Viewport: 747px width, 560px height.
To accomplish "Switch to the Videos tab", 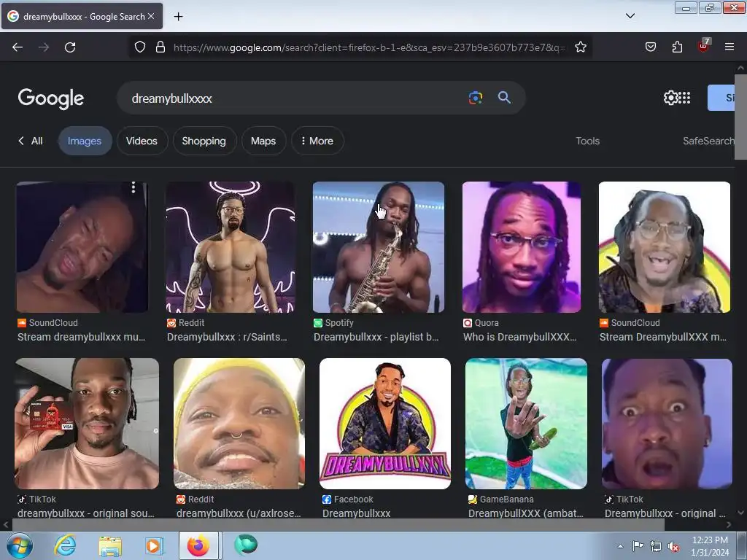I will [142, 141].
